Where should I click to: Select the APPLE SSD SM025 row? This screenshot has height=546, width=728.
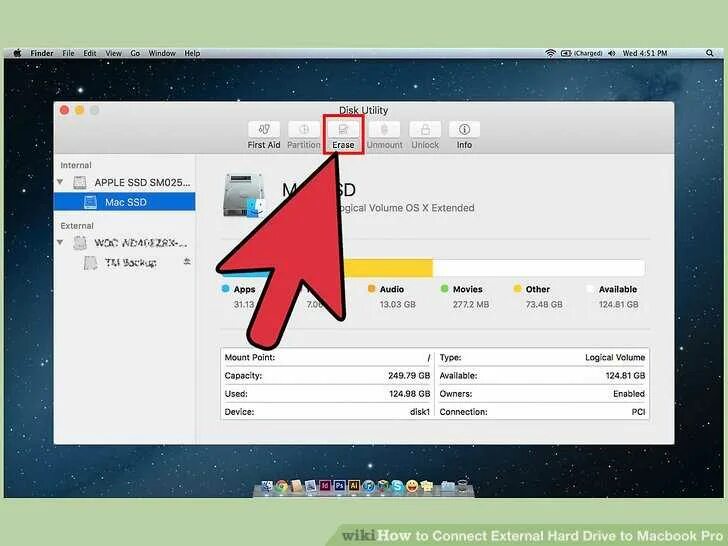[124, 182]
